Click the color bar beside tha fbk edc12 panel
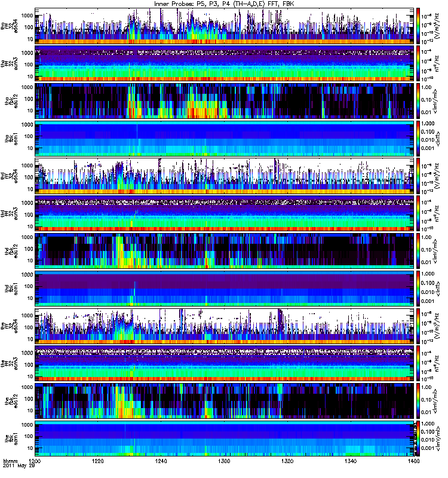448x478 pixels. (418, 101)
